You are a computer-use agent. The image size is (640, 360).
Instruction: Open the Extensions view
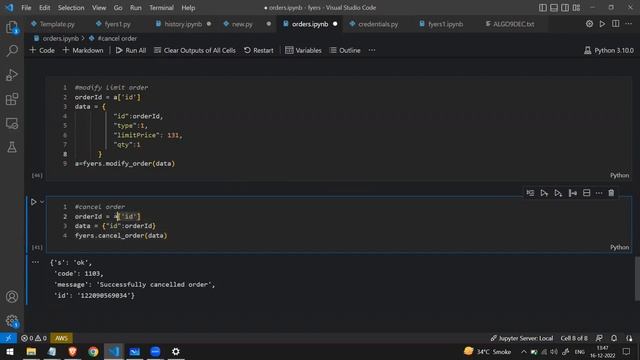tap(12, 99)
